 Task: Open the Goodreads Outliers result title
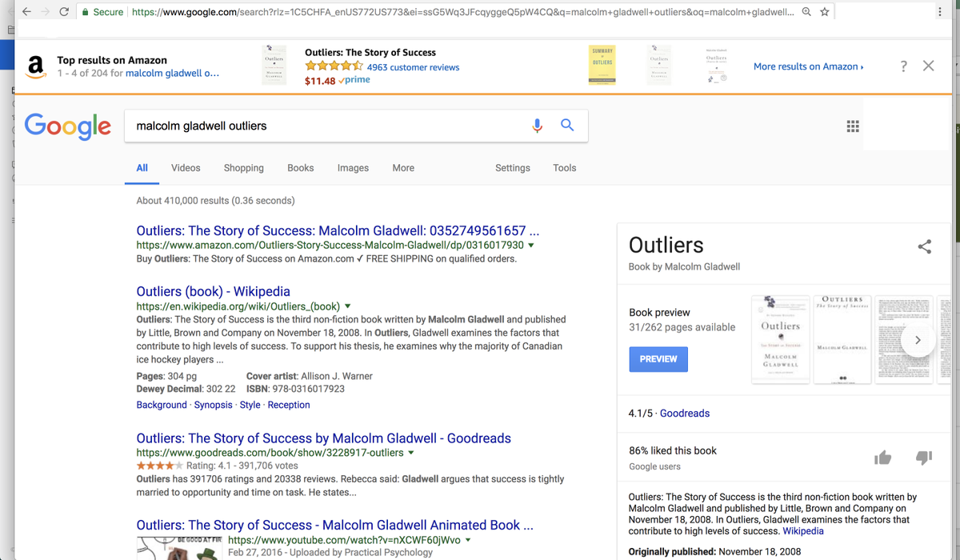click(x=324, y=438)
